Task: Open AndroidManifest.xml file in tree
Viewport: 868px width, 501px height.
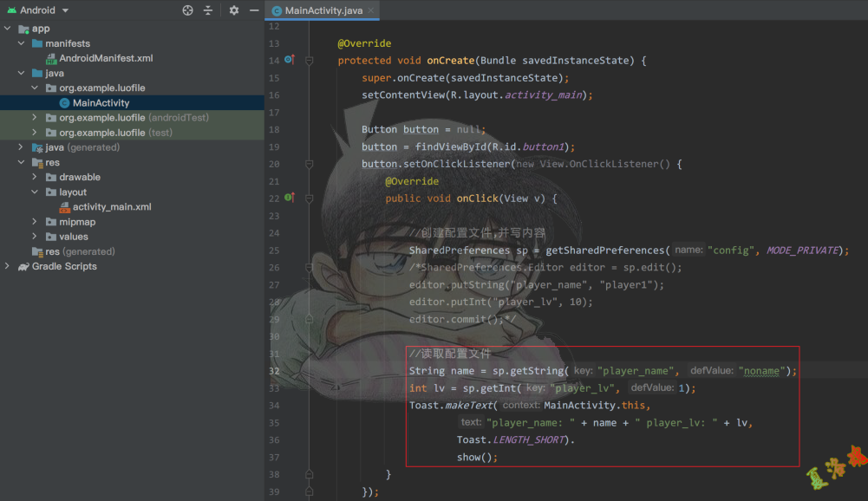Action: click(106, 58)
